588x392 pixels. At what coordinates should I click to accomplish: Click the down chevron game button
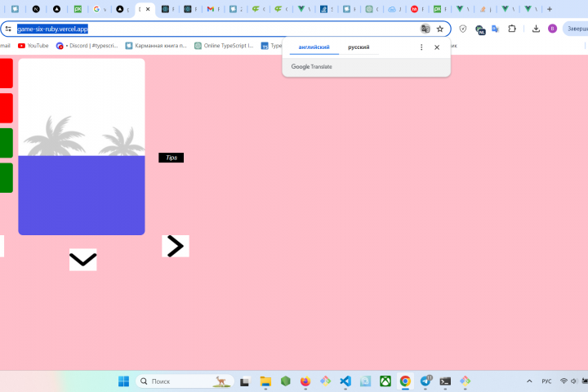coord(82,259)
